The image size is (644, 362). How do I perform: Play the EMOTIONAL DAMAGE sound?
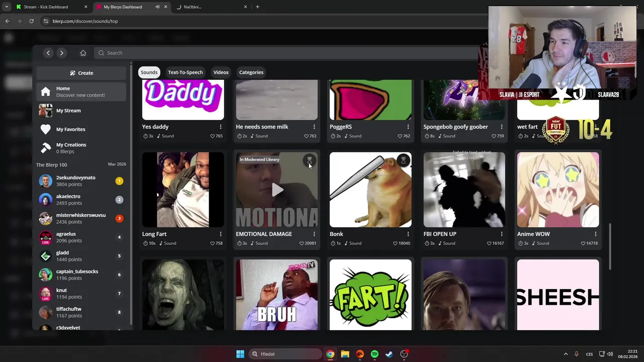tap(277, 190)
